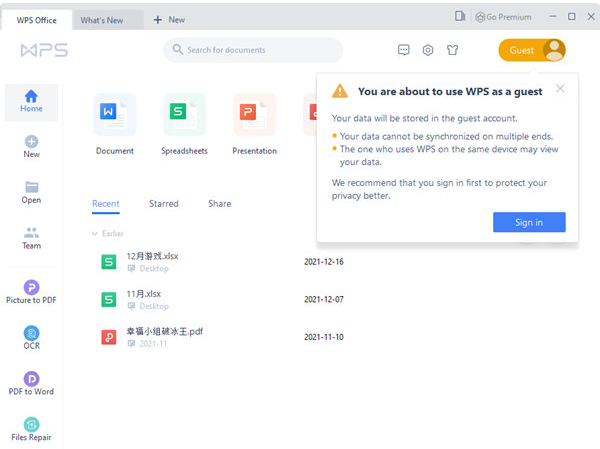Viewport: 600px width, 449px height.
Task: Click the sidebar layout icon in title bar
Action: click(x=460, y=16)
